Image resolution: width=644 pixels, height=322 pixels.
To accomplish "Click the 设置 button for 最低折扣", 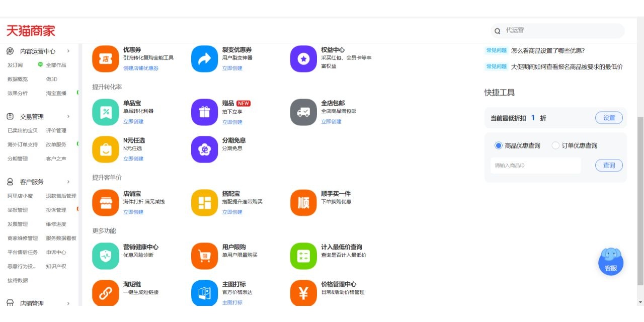I will click(x=609, y=118).
